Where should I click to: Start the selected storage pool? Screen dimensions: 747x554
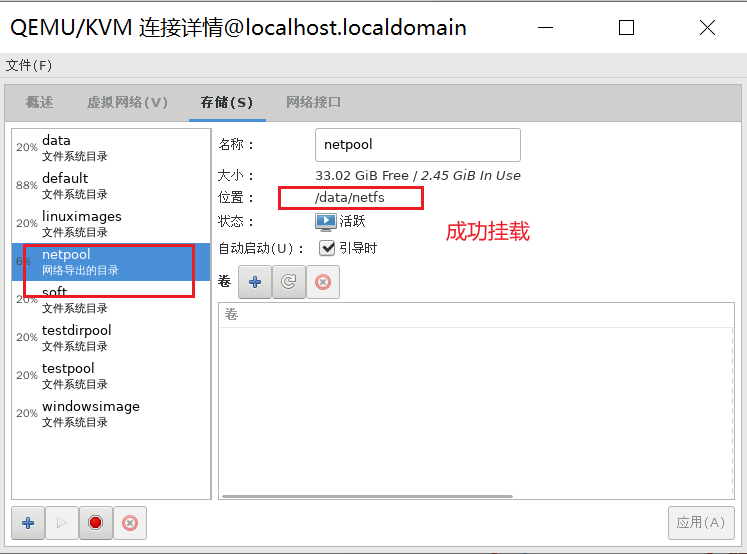[x=61, y=523]
